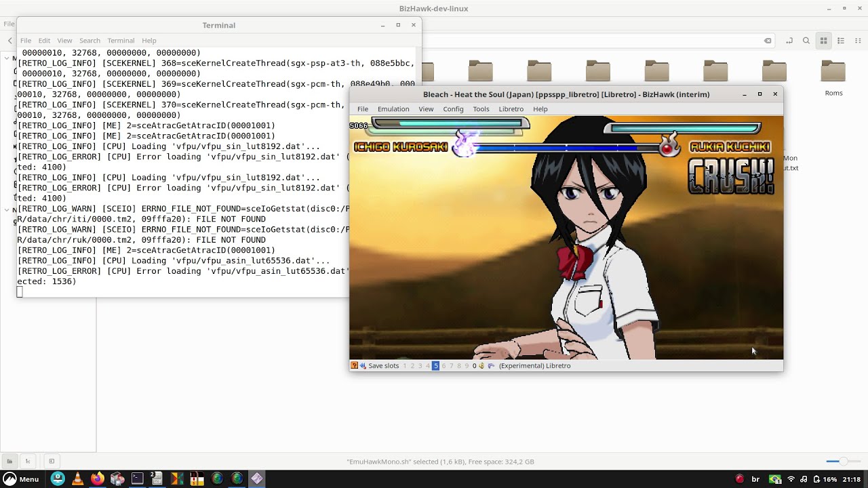Clear the file manager location bar

[768, 41]
